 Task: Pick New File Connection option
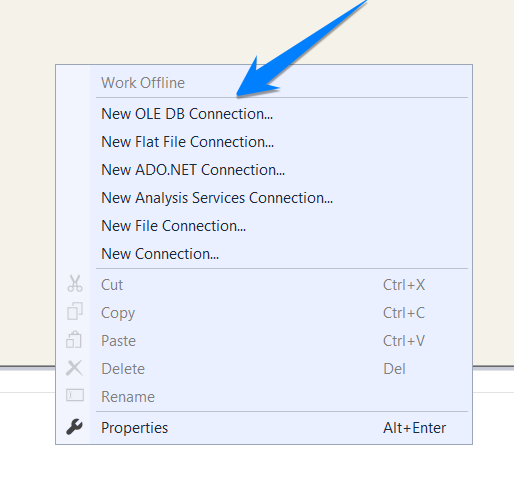(x=173, y=226)
